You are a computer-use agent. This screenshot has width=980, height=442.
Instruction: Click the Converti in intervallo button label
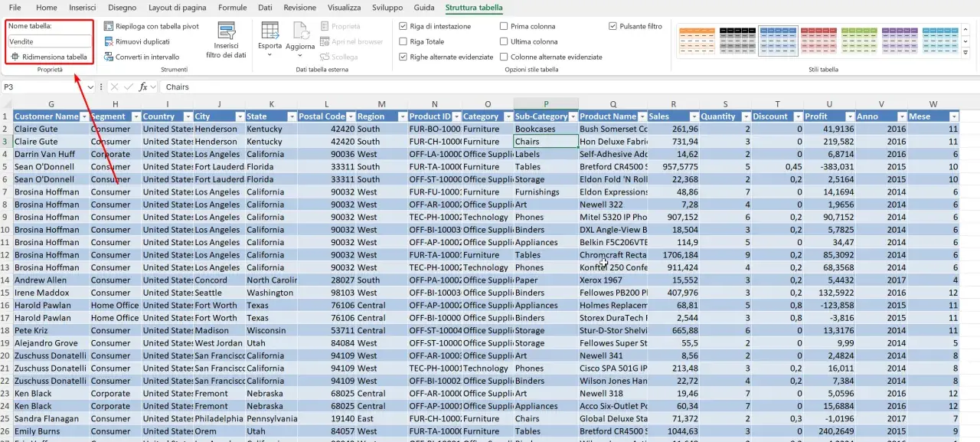(147, 57)
